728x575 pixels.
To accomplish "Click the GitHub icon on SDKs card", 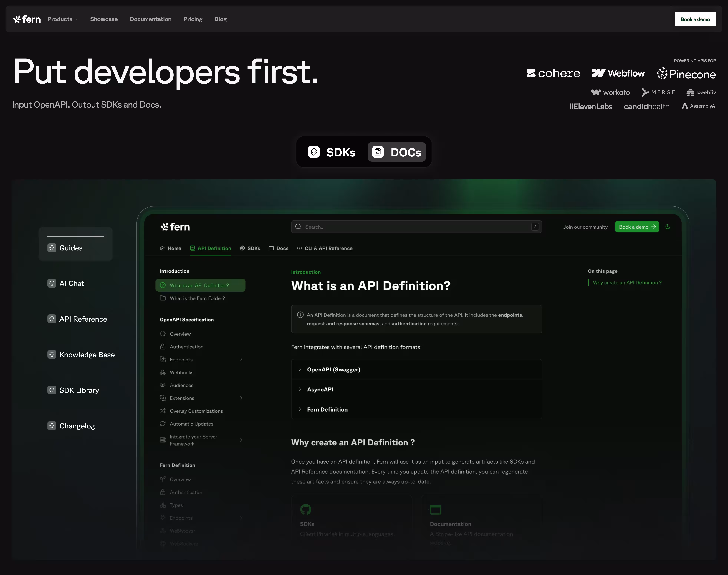I will coord(306,509).
